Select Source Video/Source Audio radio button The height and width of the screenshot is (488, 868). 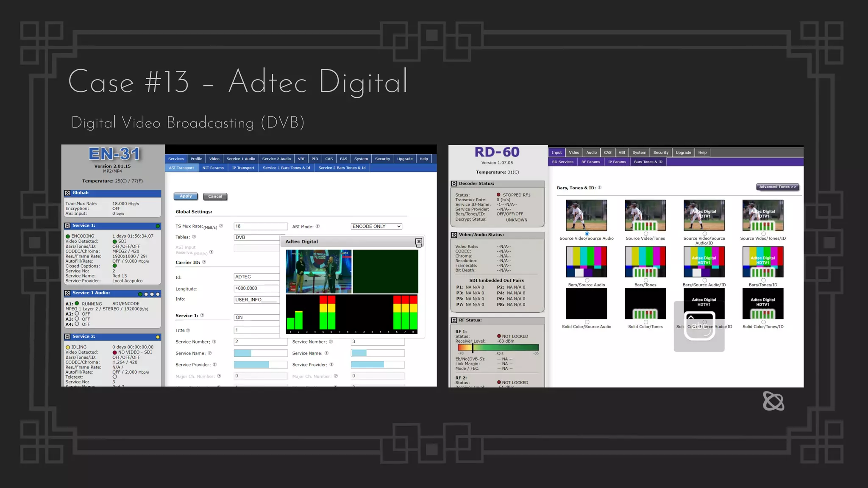pos(587,234)
